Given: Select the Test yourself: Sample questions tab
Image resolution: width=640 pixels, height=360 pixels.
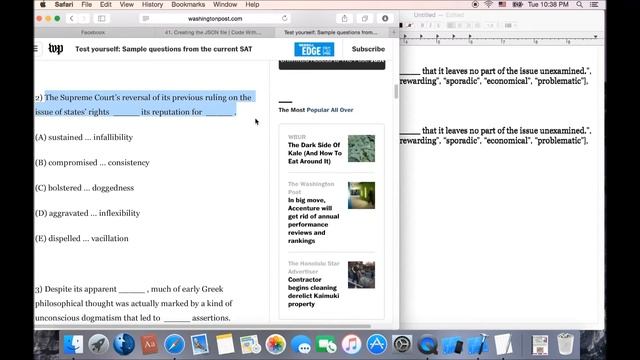Looking at the screenshot, I should point(331,32).
